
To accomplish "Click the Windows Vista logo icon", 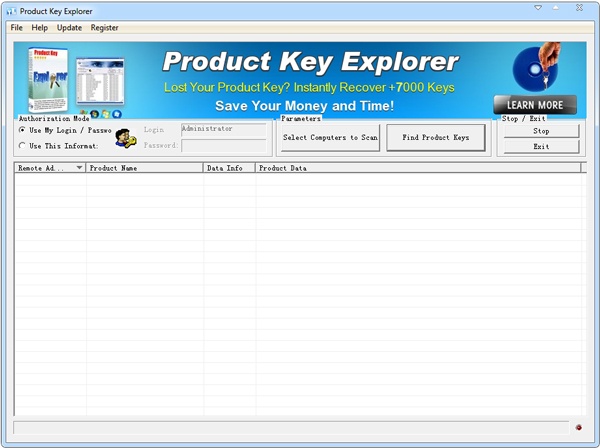I will pos(106,114).
